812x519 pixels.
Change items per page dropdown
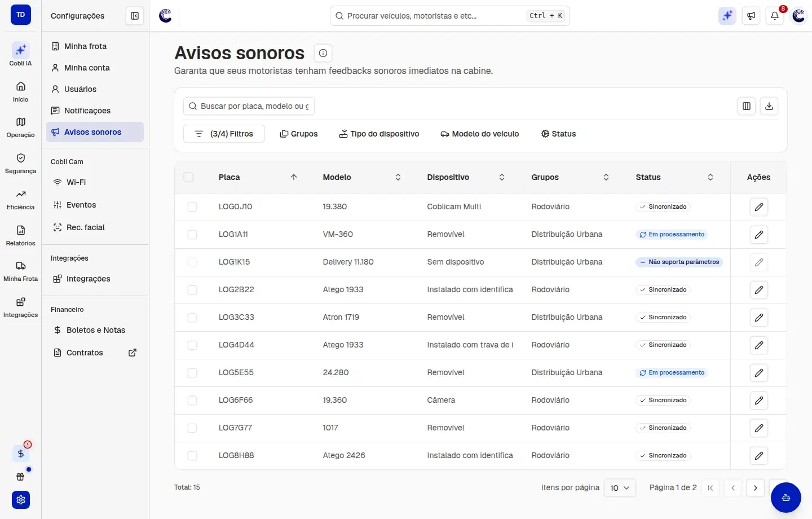pos(620,488)
